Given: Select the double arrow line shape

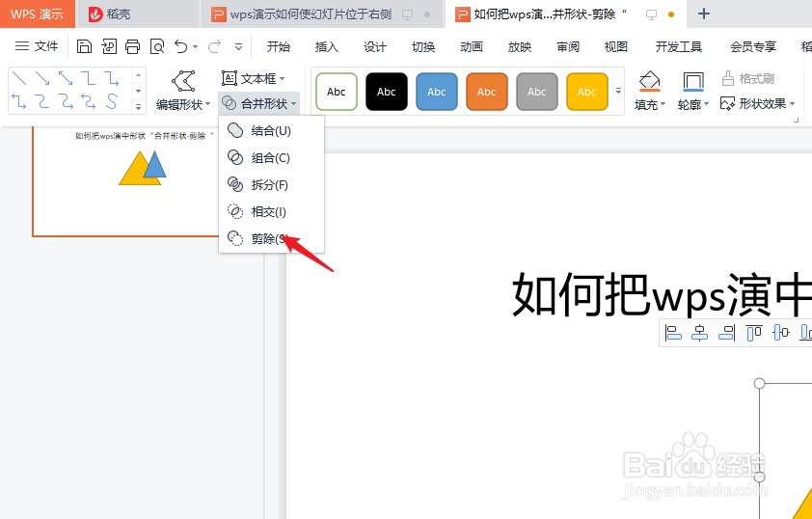Looking at the screenshot, I should click(66, 78).
